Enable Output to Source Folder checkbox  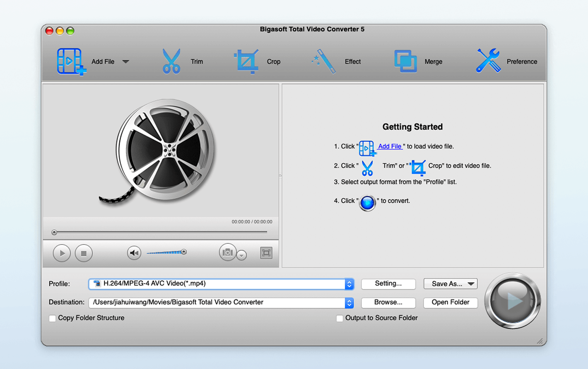(340, 318)
